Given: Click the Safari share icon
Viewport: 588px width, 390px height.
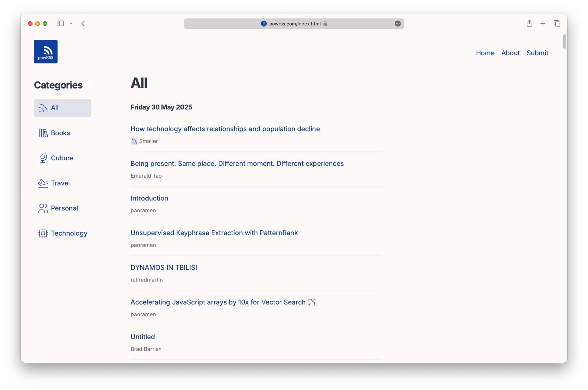Looking at the screenshot, I should tap(529, 24).
